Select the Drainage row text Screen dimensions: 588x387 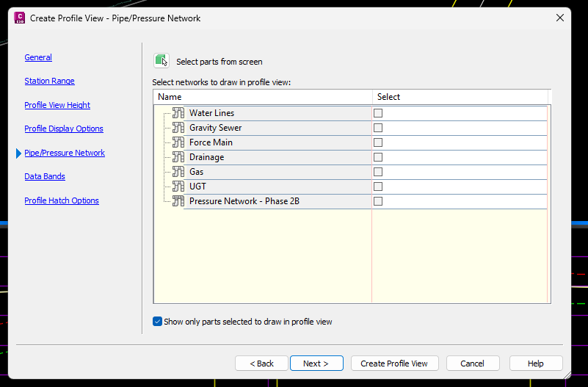point(206,157)
